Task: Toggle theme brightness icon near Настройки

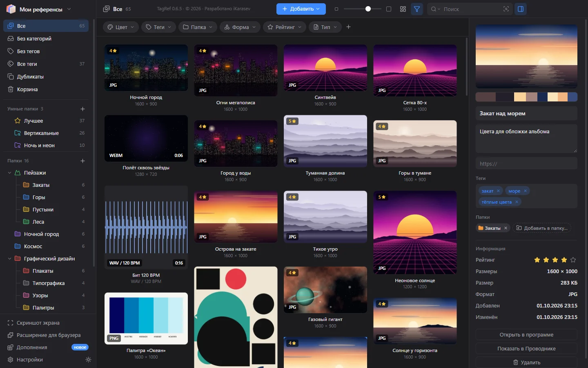Action: (88, 360)
